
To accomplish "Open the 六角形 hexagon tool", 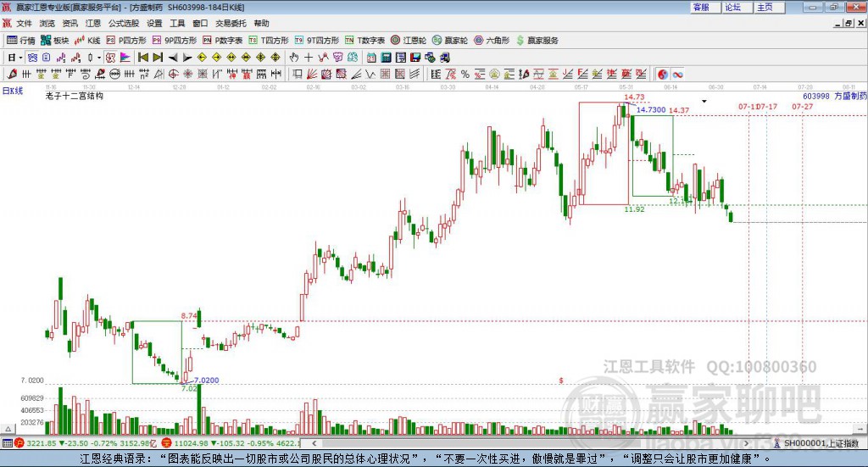I will pos(492,41).
